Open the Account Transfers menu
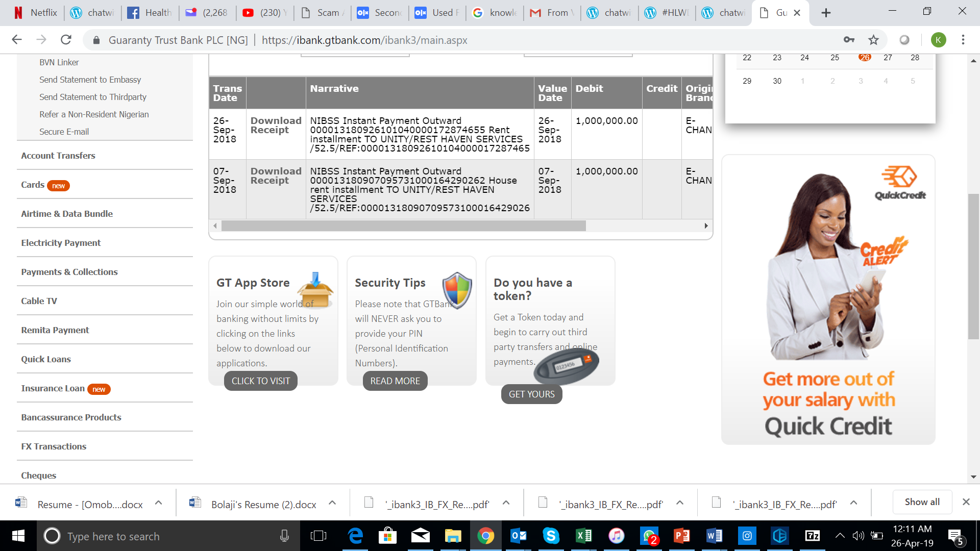980x551 pixels. 58,156
